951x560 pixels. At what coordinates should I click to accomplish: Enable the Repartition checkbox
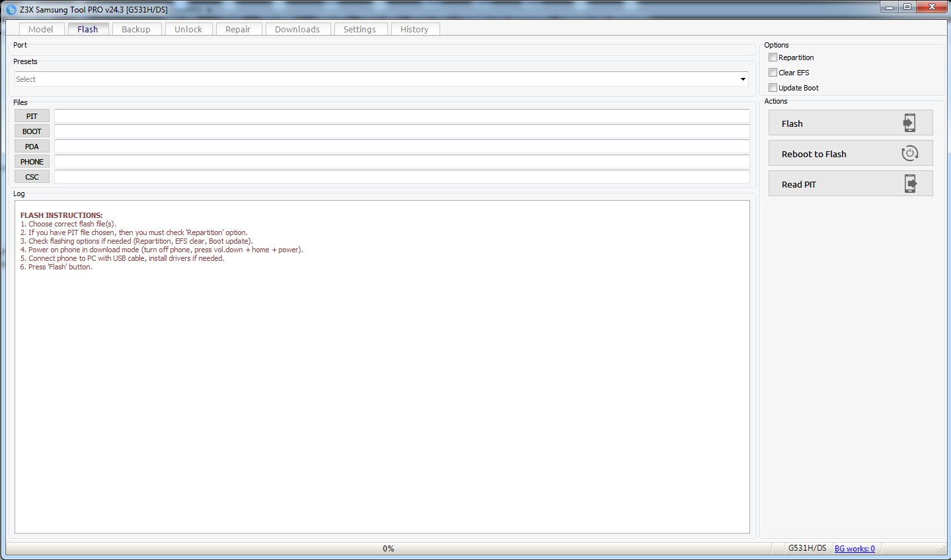[773, 57]
